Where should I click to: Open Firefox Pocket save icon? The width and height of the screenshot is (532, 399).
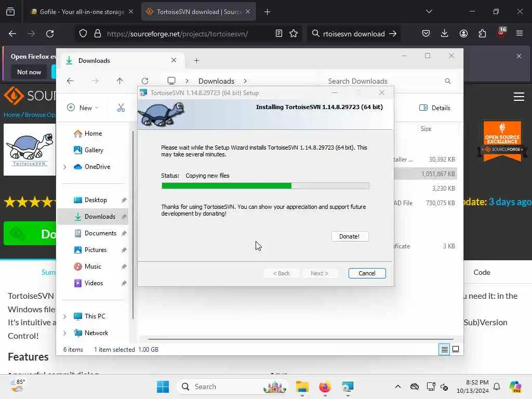click(426, 34)
